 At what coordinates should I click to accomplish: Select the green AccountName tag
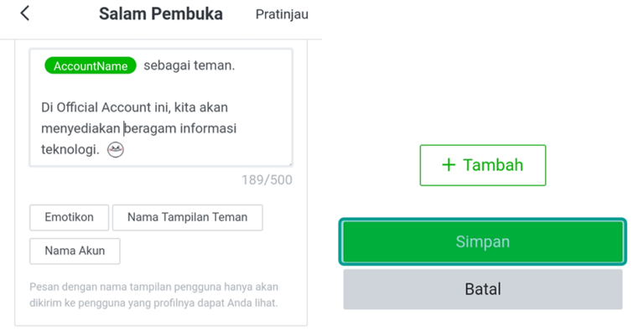pyautogui.click(x=91, y=65)
